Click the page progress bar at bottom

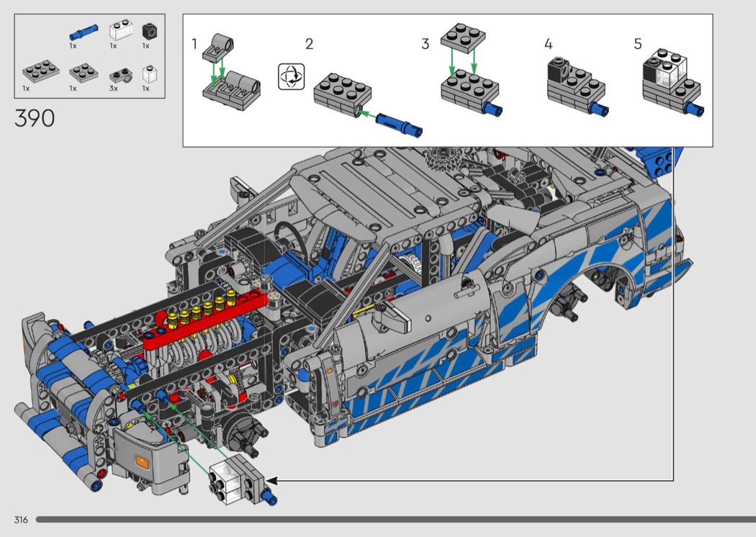pyautogui.click(x=395, y=519)
